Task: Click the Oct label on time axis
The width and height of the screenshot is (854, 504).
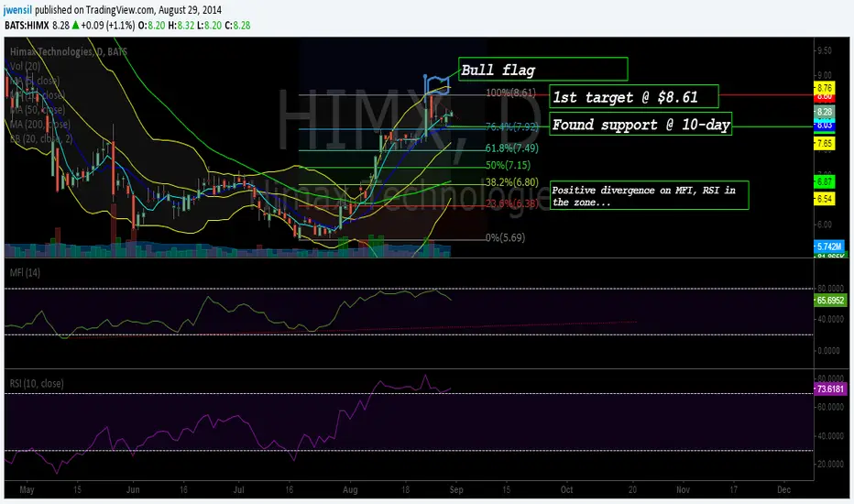Action: 566,489
